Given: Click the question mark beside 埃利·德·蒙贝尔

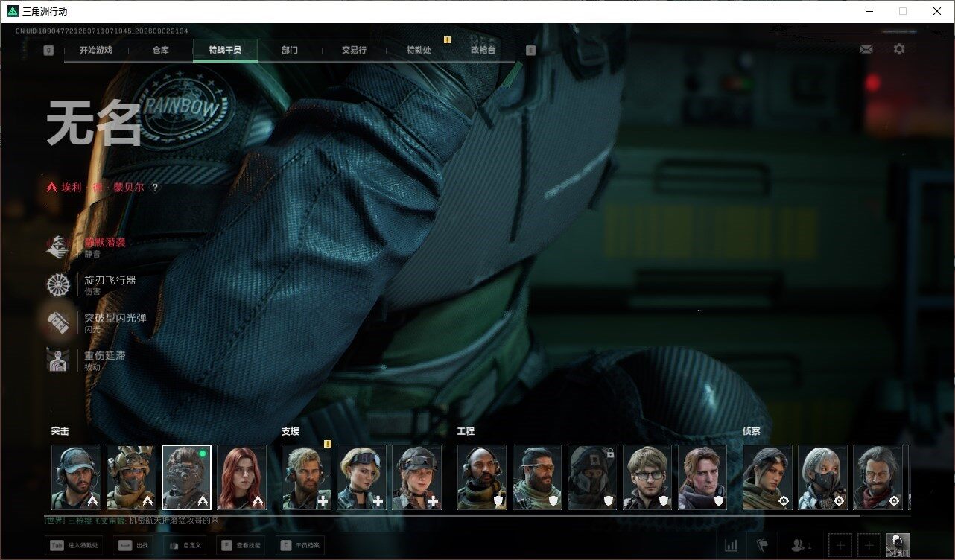Looking at the screenshot, I should pyautogui.click(x=155, y=188).
